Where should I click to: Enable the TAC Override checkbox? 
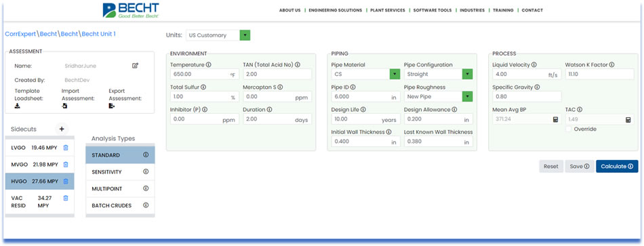coord(569,129)
